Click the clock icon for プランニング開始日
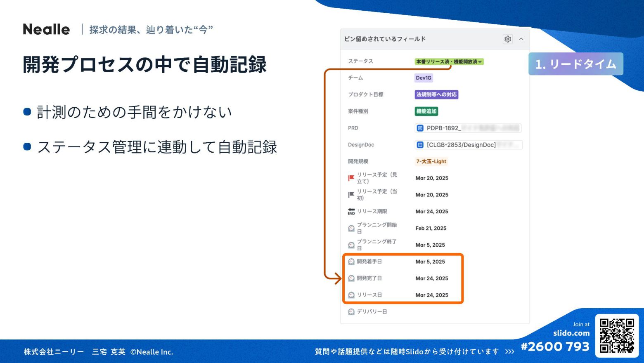The width and height of the screenshot is (644, 363). (x=351, y=228)
